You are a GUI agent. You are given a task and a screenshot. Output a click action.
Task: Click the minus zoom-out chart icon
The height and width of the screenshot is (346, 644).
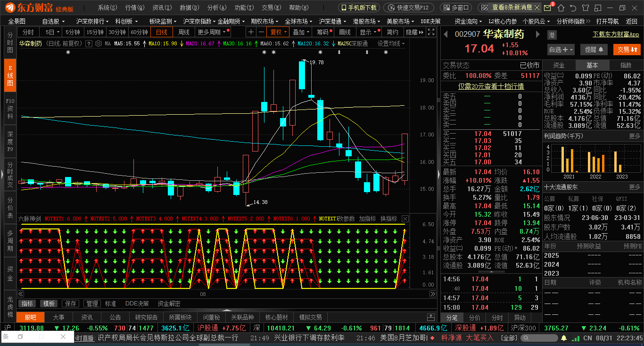coord(261,32)
